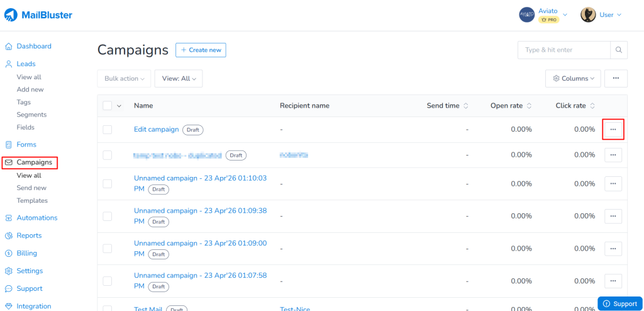Open the more options button beside Columns

coord(616,79)
